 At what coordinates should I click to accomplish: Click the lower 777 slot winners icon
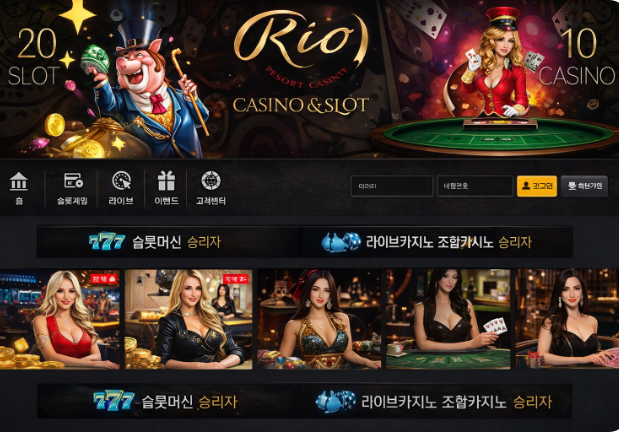(x=114, y=401)
